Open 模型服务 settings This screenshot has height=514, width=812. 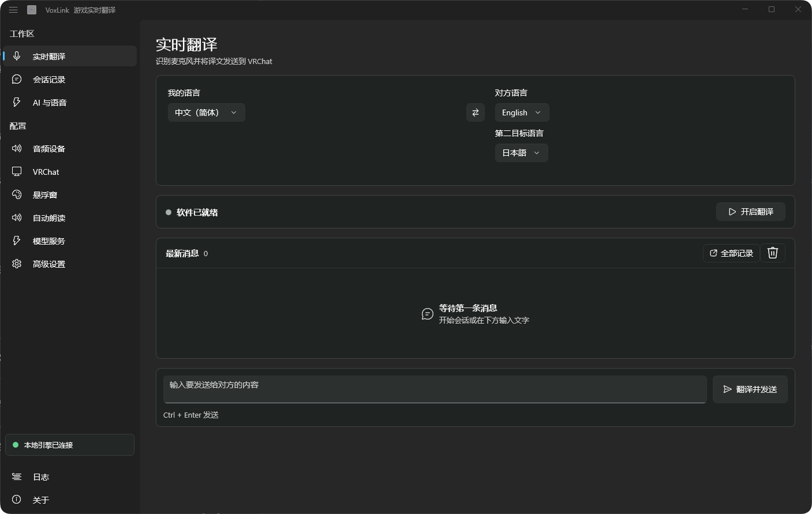pos(70,241)
